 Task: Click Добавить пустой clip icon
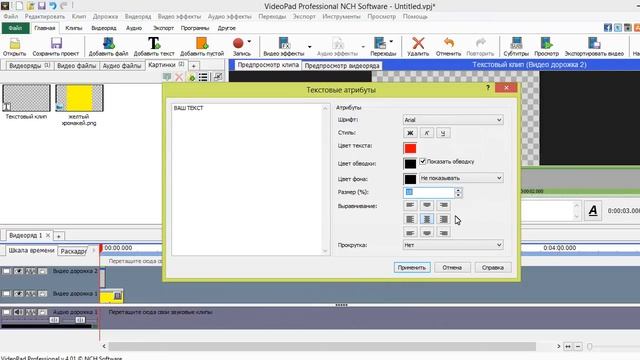pos(202,44)
